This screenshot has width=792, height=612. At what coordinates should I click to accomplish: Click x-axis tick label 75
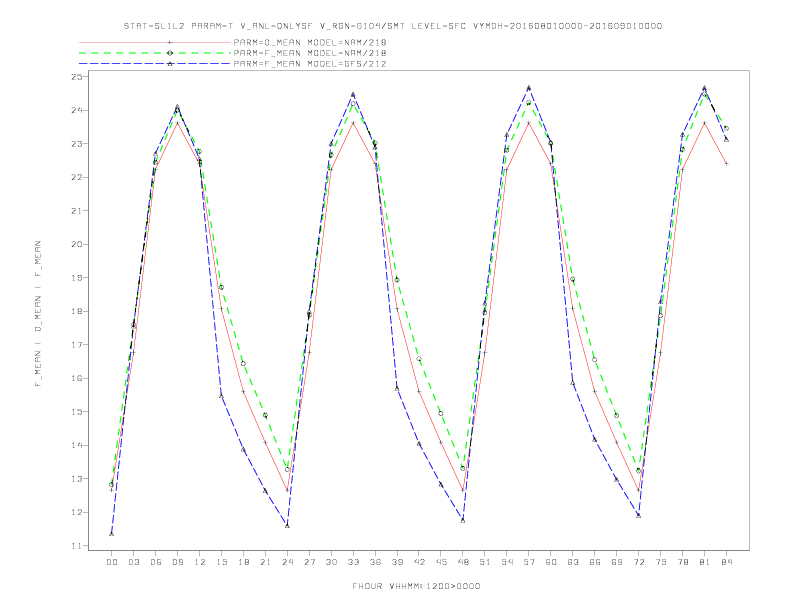coord(661,562)
